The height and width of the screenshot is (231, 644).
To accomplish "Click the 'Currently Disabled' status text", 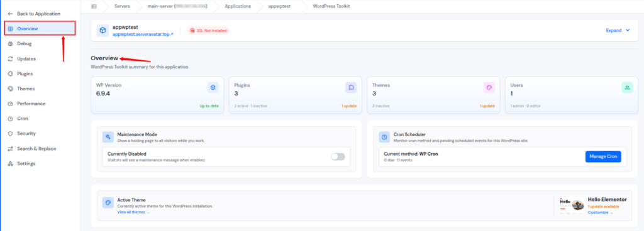I will (127, 154).
